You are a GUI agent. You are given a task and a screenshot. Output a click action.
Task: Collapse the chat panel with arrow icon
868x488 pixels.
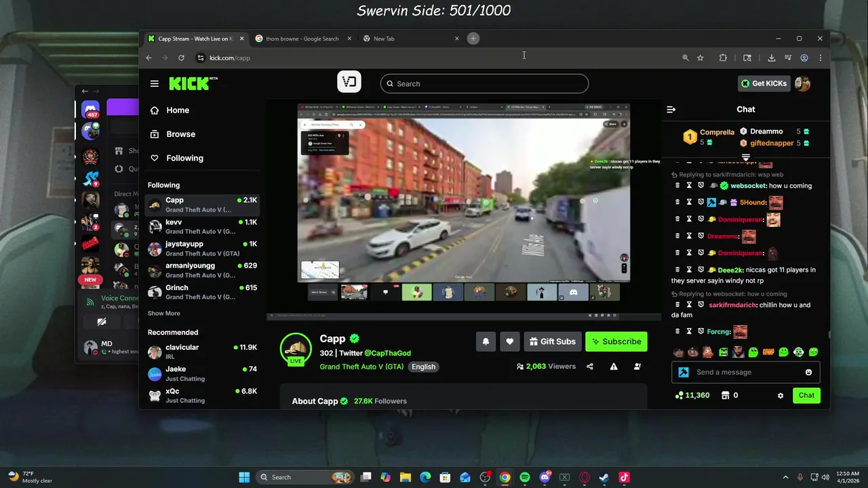click(671, 109)
